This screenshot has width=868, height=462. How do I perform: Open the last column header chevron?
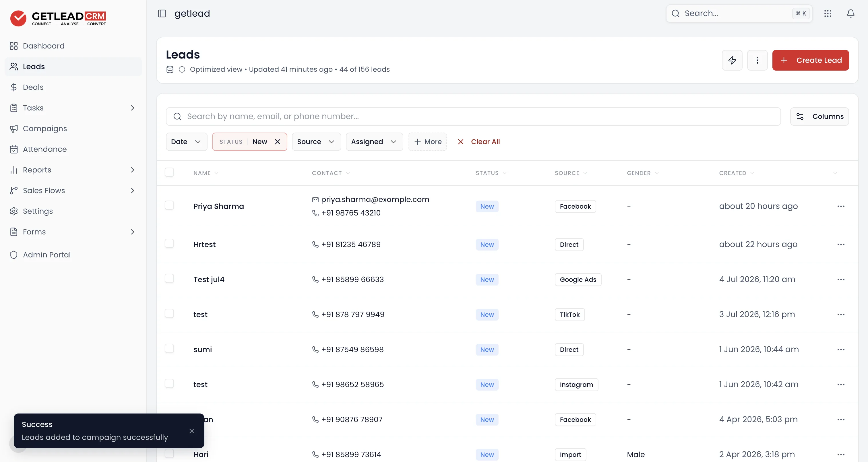tap(835, 173)
